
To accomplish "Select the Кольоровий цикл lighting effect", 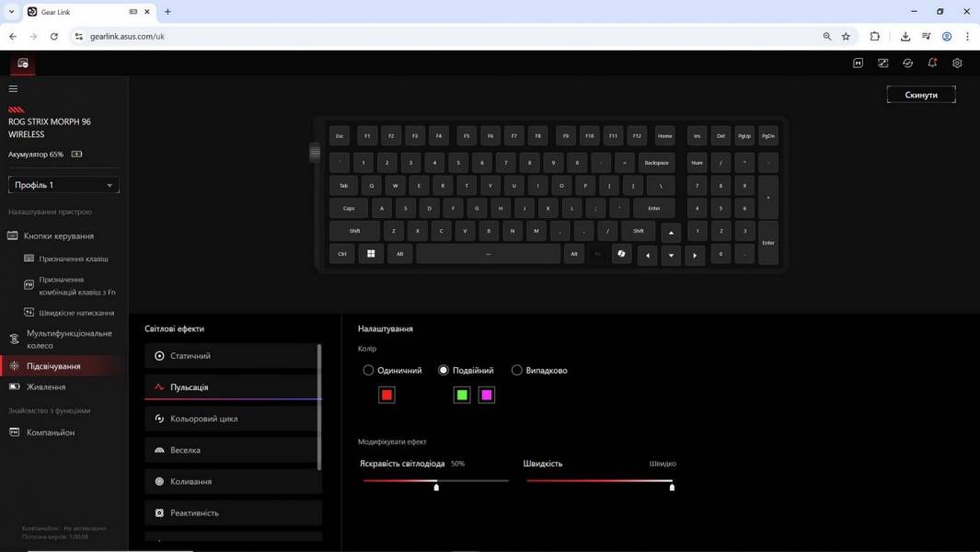I will (x=231, y=419).
